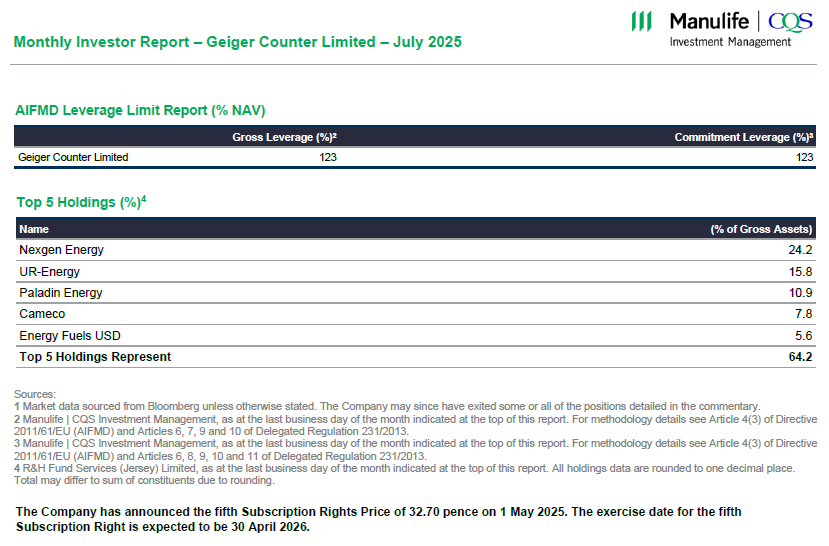Click the 'Commitment Leverage (%)' column header

744,137
